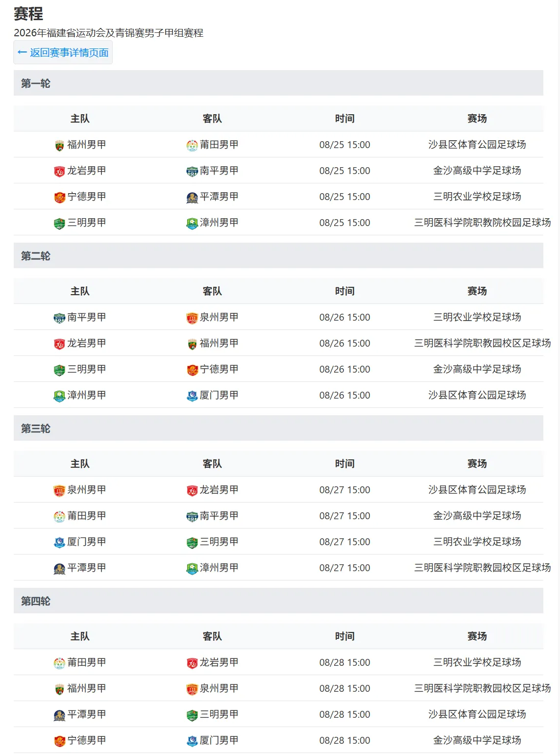560x756 pixels.
Task: Click the 厦门男甲 logo in 第三轮
Action: pos(59,542)
